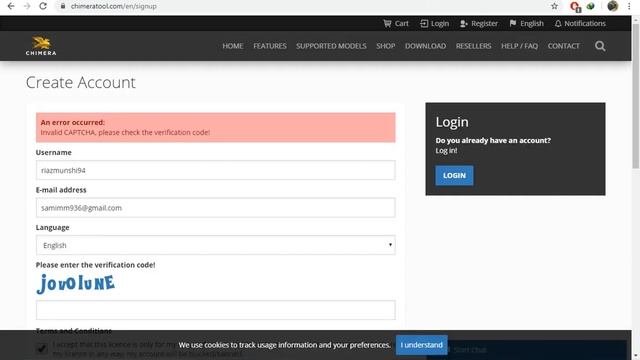The width and height of the screenshot is (640, 360).
Task: Click the I understand cookie button
Action: pos(422,345)
